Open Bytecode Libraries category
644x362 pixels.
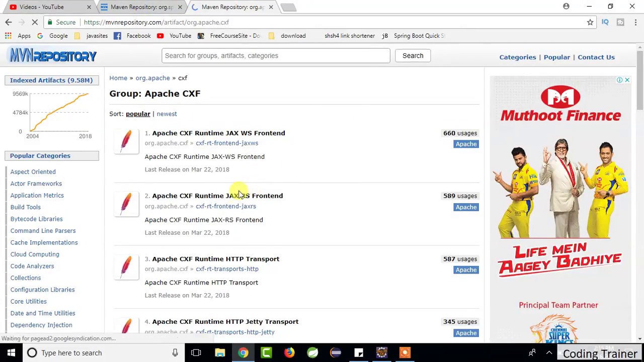37,219
